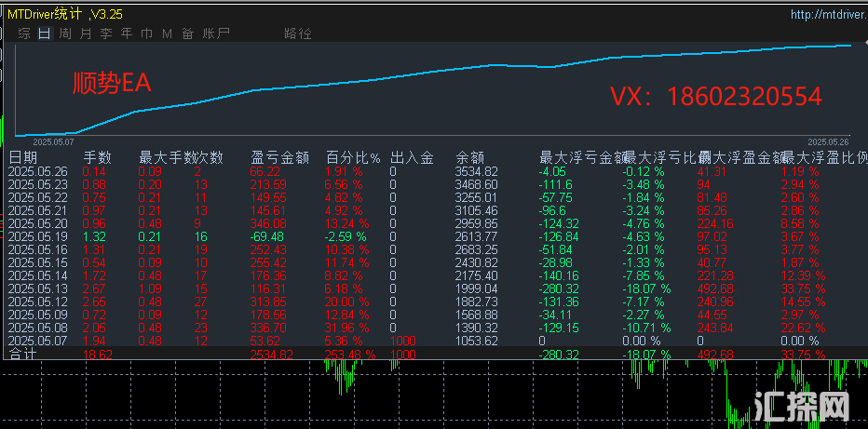Click the 33.75 % value in 2025.05.13 row
The width and height of the screenshot is (868, 429).
[802, 288]
